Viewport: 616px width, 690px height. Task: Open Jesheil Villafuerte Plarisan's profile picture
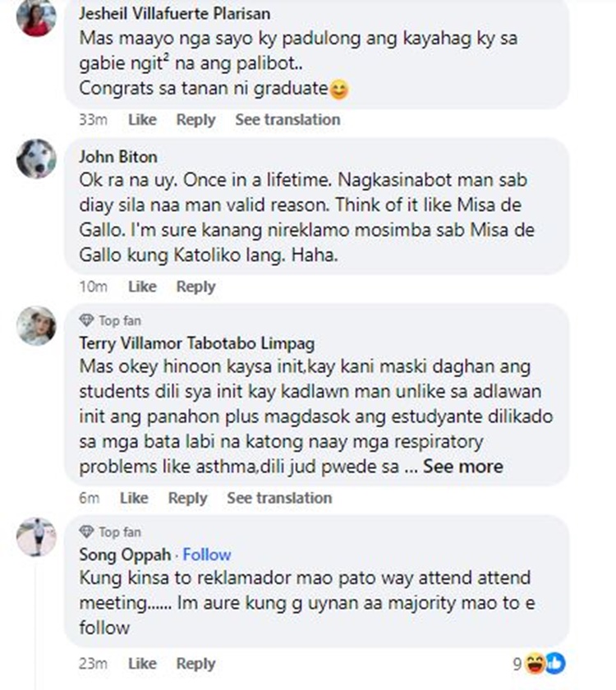36,16
